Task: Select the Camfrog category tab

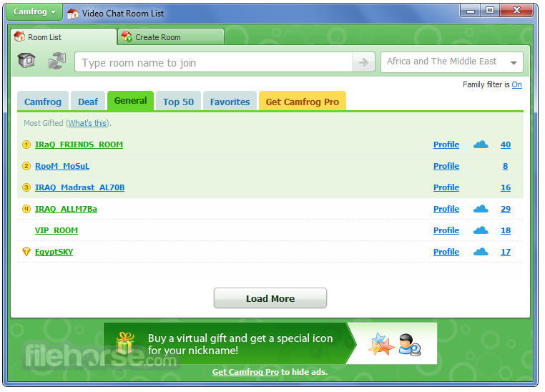Action: click(43, 102)
